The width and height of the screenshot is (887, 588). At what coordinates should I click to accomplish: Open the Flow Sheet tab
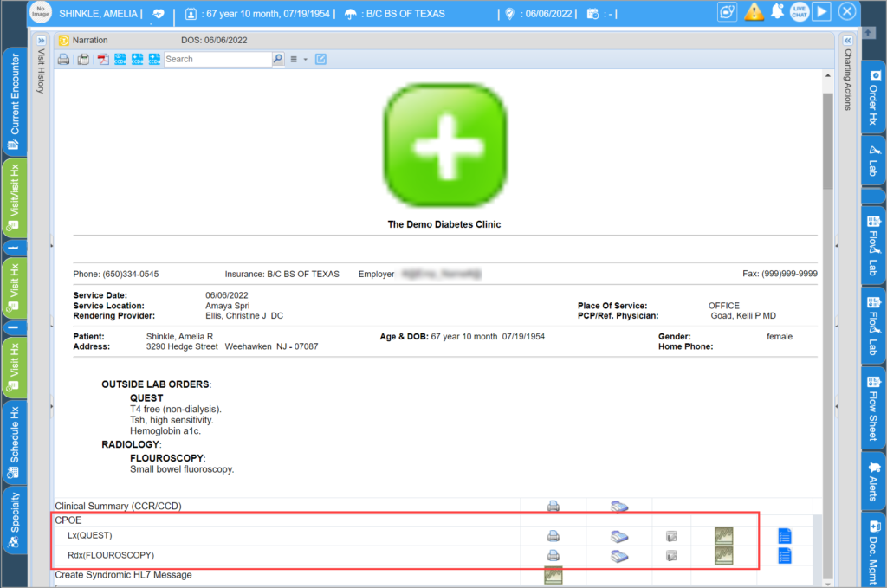(x=874, y=409)
